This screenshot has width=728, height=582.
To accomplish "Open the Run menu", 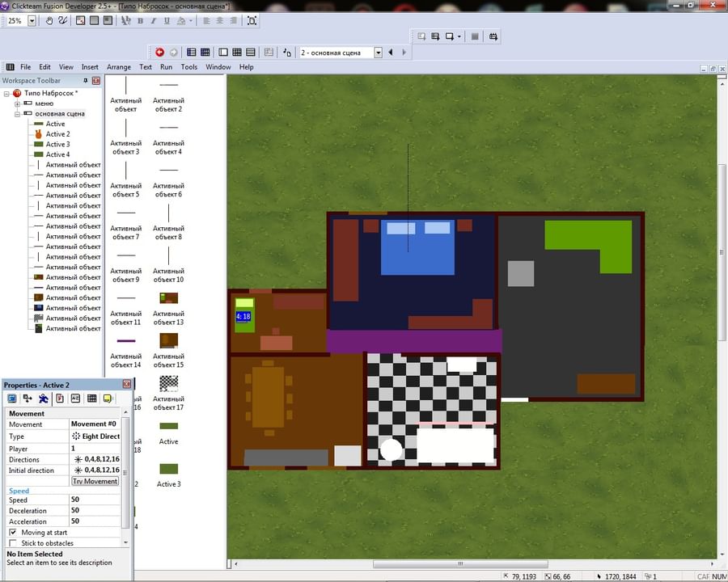I will (x=166, y=67).
